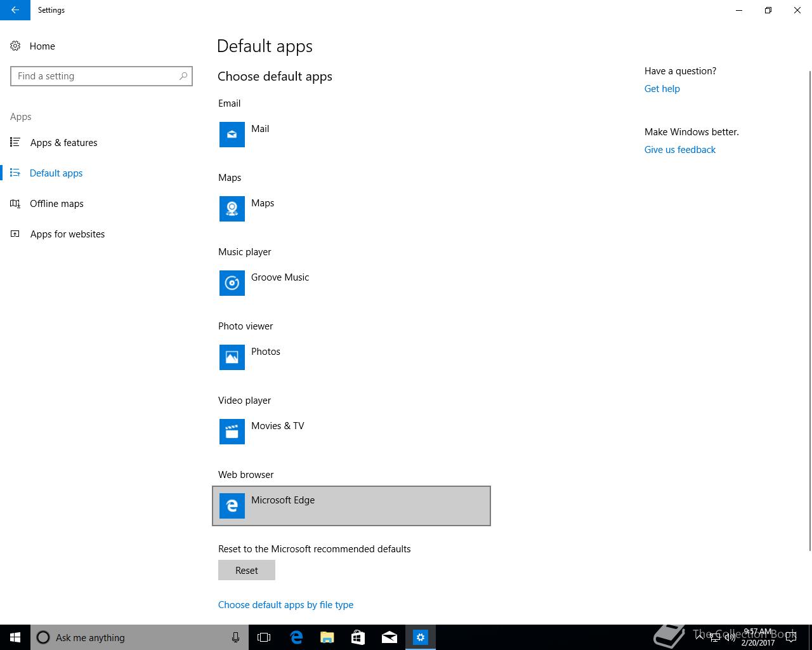Image resolution: width=812 pixels, height=650 pixels.
Task: Click the Home gear icon
Action: [15, 46]
